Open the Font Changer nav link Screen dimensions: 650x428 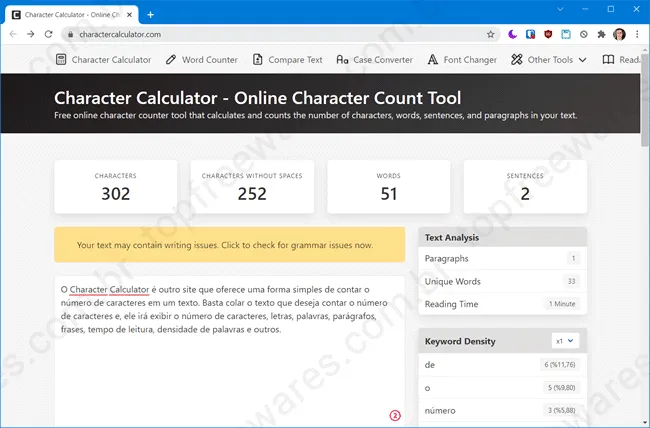tap(470, 60)
